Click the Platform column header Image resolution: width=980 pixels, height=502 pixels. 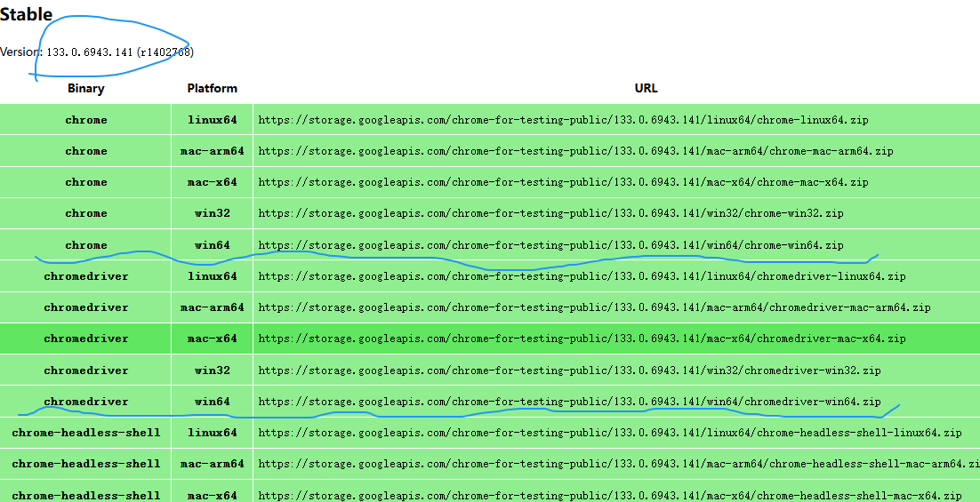tap(212, 88)
